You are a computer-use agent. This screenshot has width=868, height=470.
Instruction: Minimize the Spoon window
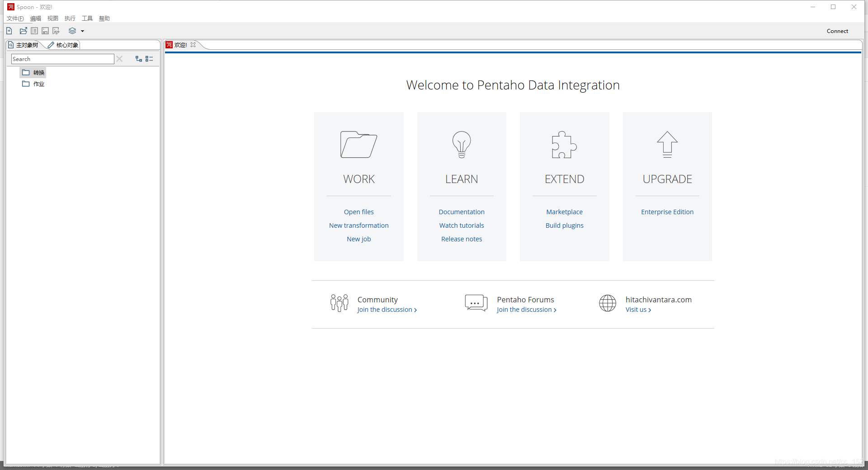[x=813, y=7]
